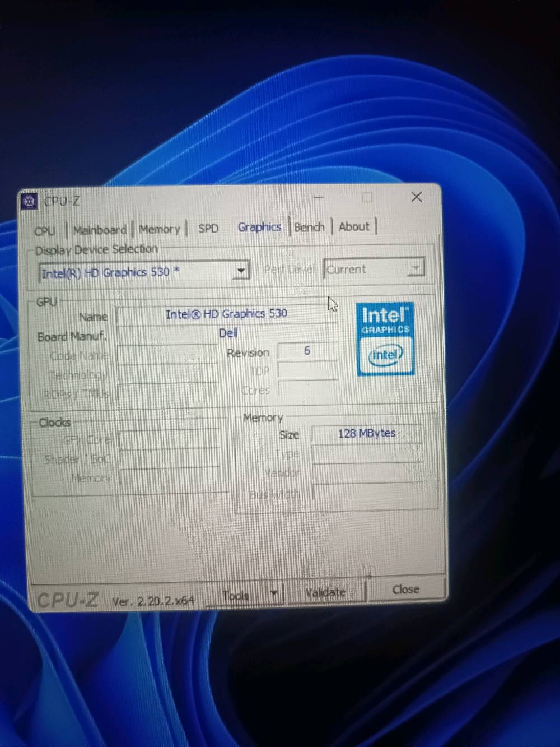Viewport: 560px width, 747px height.
Task: Click the Shader / SoC clock field
Action: (169, 459)
